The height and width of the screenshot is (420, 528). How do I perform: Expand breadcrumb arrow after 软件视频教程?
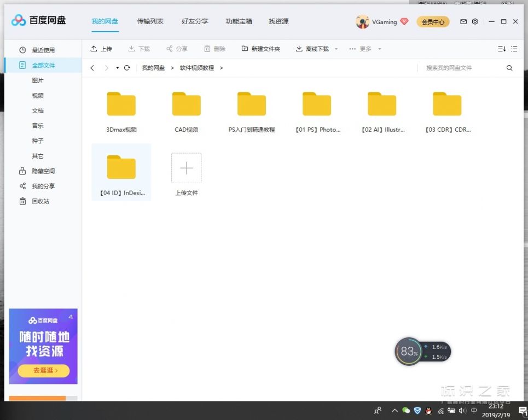(x=221, y=68)
